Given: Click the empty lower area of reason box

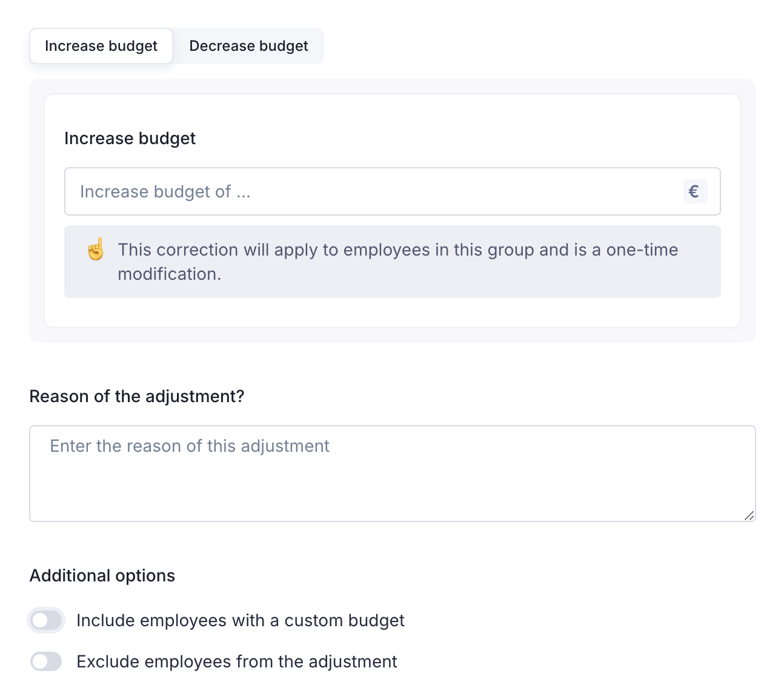Looking at the screenshot, I should click(392, 500).
